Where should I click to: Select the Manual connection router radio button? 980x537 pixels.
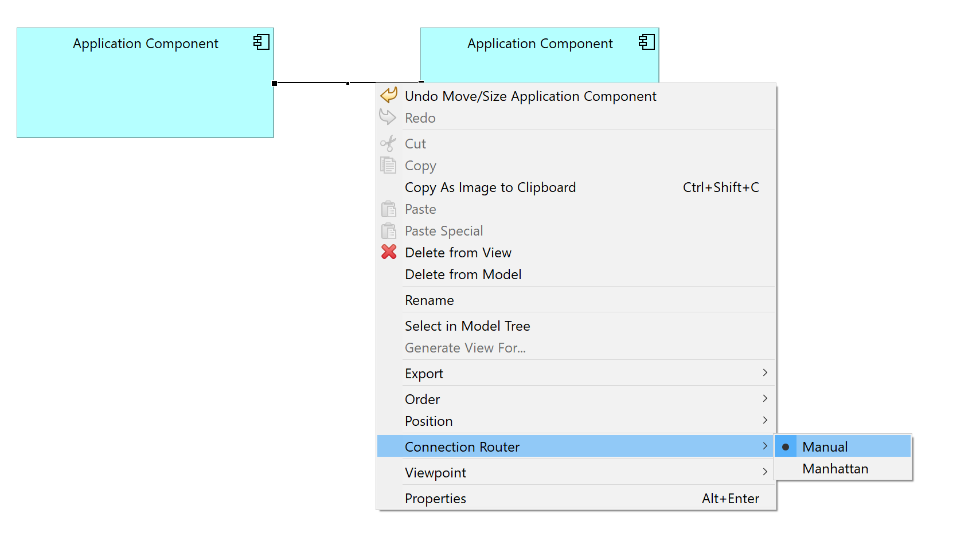[825, 446]
